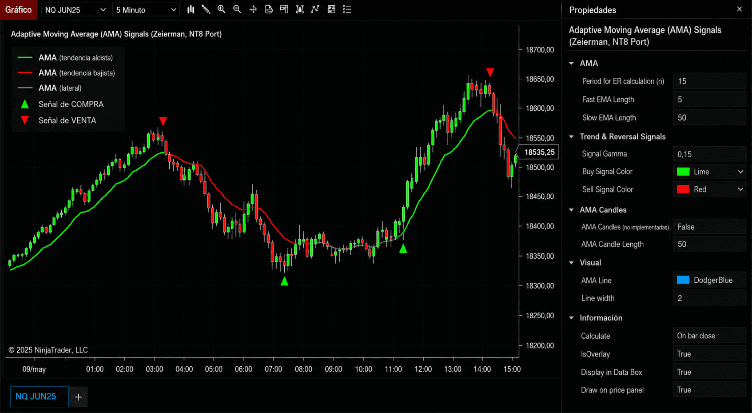Toggle the chart trader icon

click(284, 9)
